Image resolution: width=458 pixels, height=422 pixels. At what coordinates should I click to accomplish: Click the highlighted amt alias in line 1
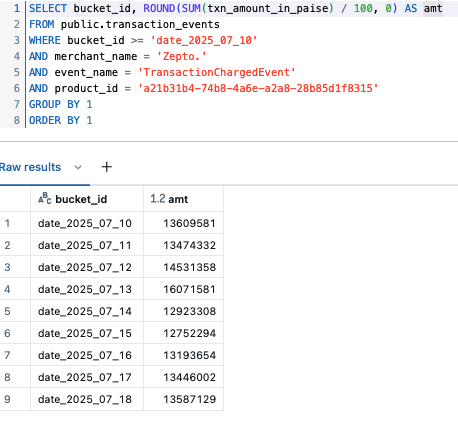pos(433,8)
